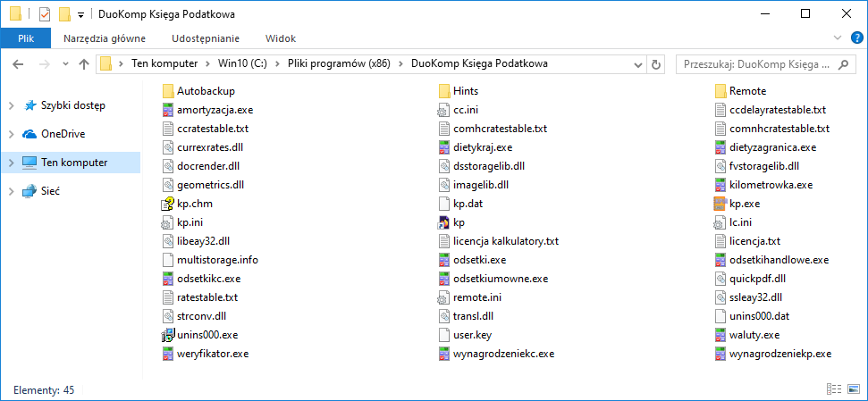Click the dietyzagranica.exe icon

721,147
